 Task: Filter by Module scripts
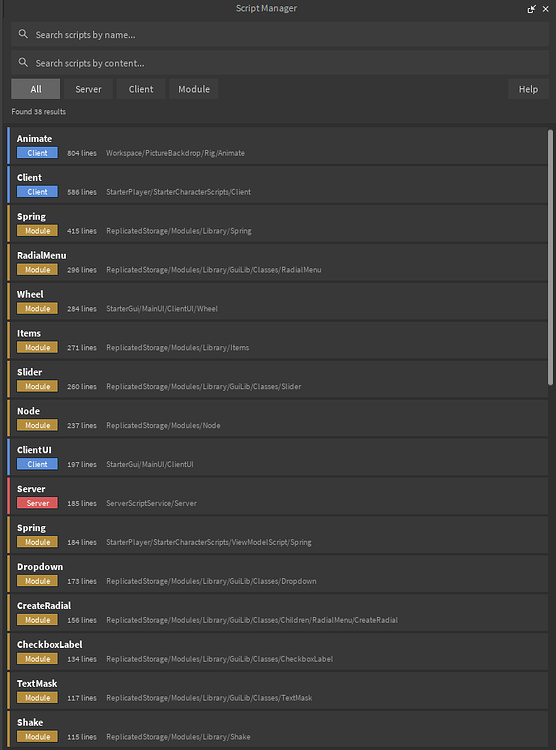[194, 89]
